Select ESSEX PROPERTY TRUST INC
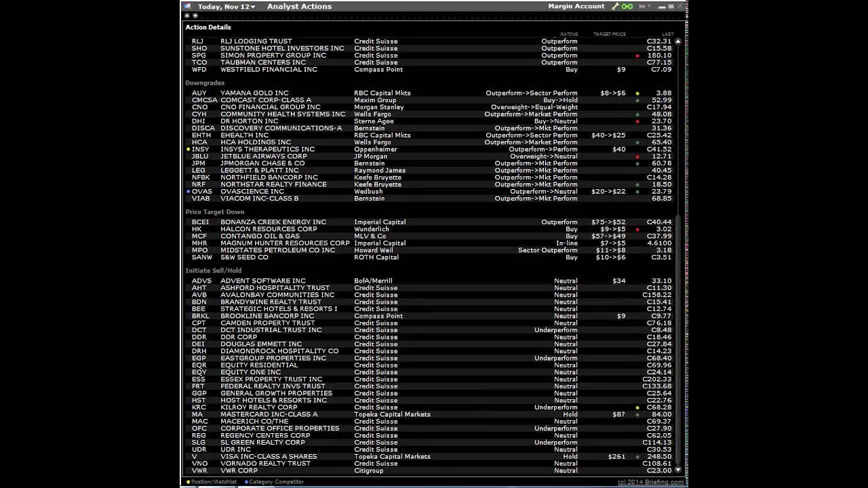868x488 pixels. point(271,380)
